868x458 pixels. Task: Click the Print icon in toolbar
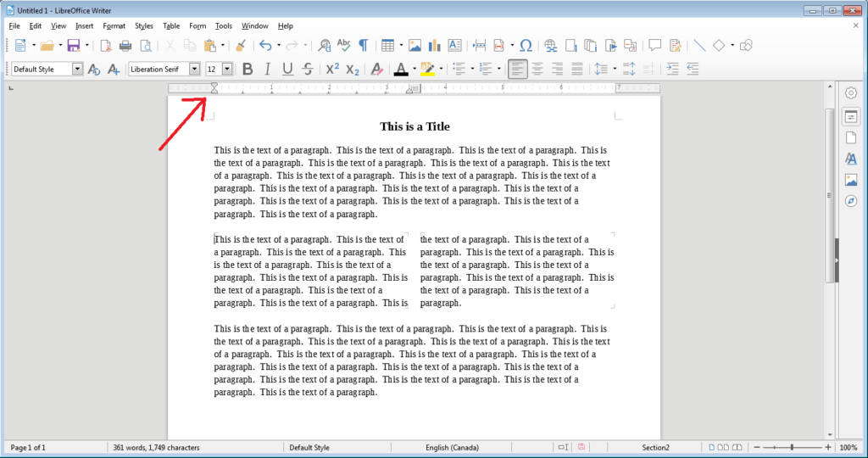pos(125,45)
